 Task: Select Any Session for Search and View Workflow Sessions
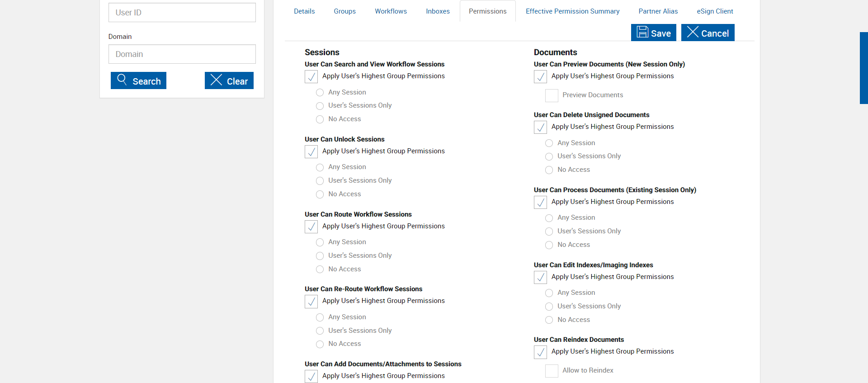point(320,93)
